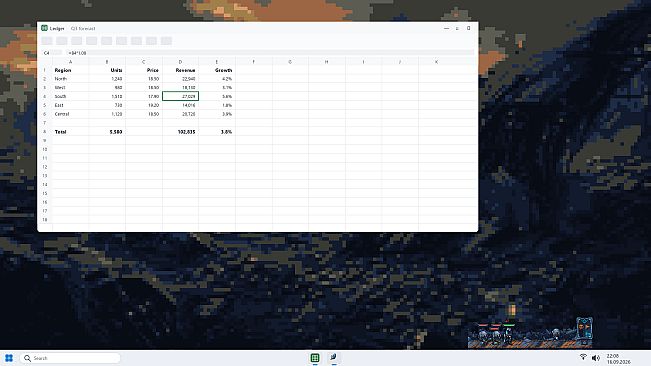Select column A header

click(70, 62)
